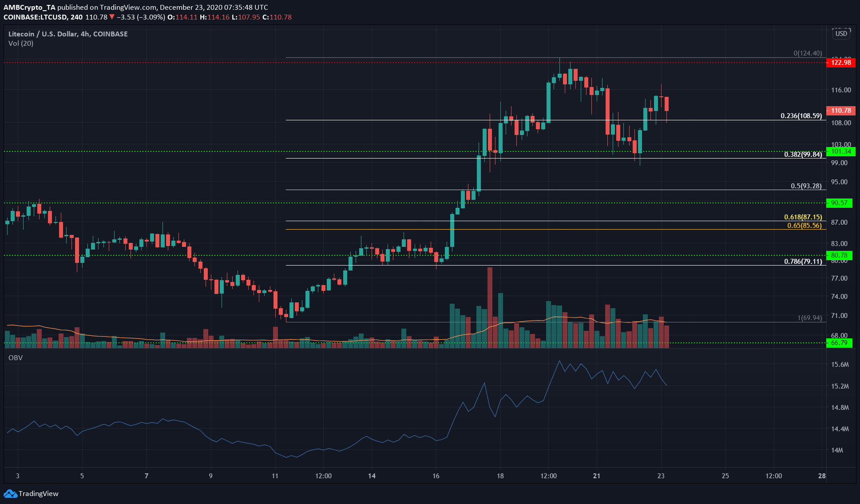
Task: Click the 116.00 price scale value
Action: click(x=841, y=90)
